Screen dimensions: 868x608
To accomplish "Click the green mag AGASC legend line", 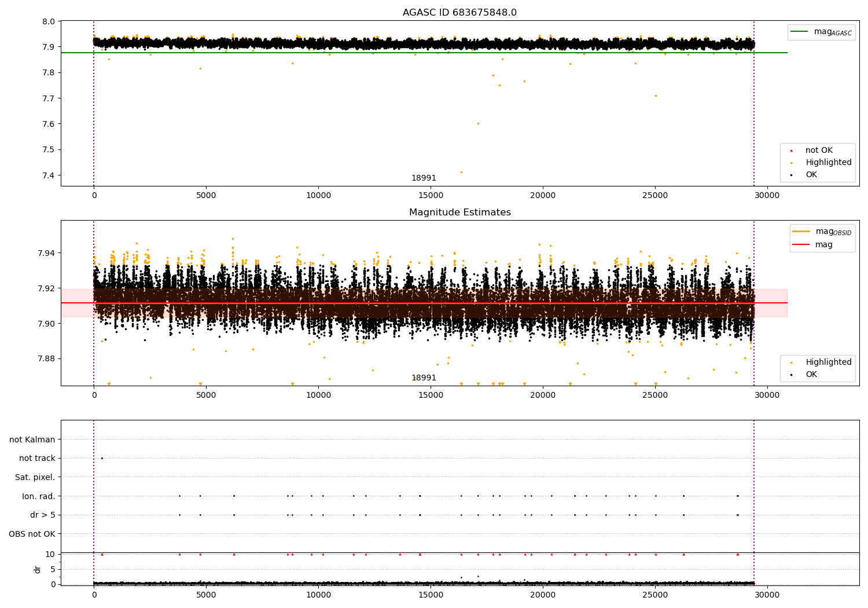I will pos(800,32).
